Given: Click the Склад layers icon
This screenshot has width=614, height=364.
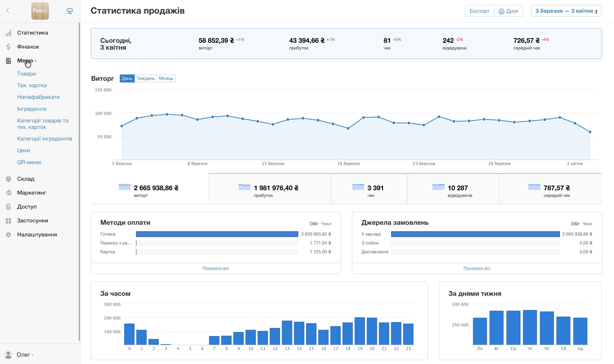Looking at the screenshot, I should (x=9, y=179).
